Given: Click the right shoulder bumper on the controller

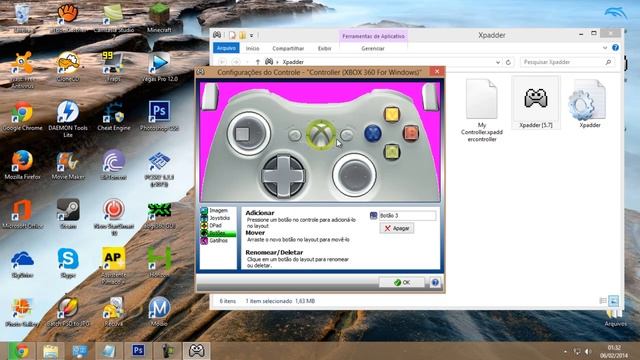Looking at the screenshot, I should 430,96.
